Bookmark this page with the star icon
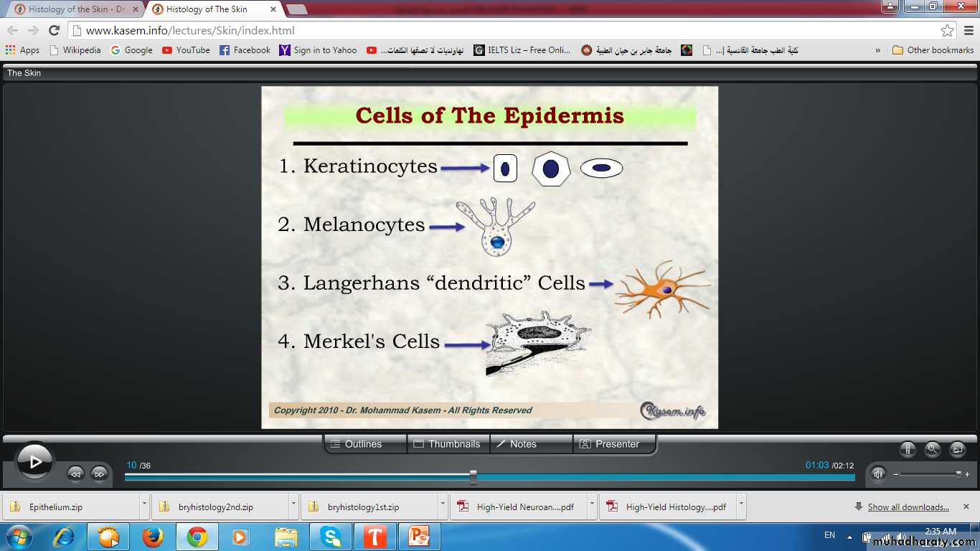 (x=947, y=31)
